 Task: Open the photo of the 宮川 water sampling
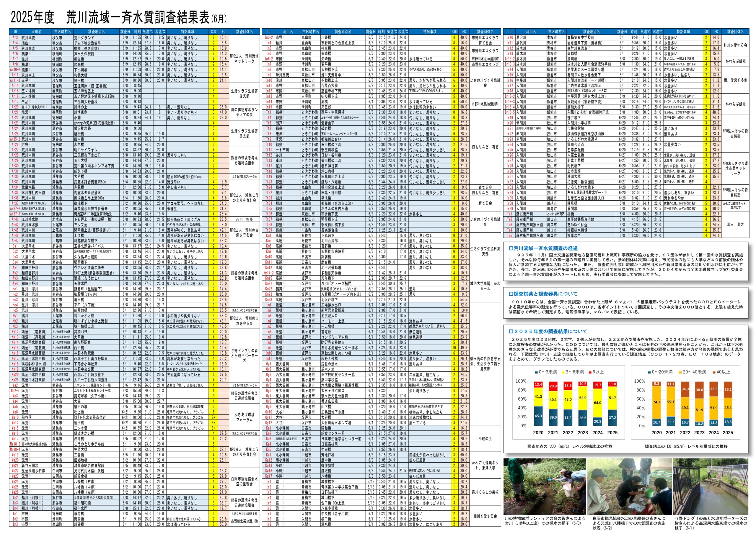click(x=545, y=486)
